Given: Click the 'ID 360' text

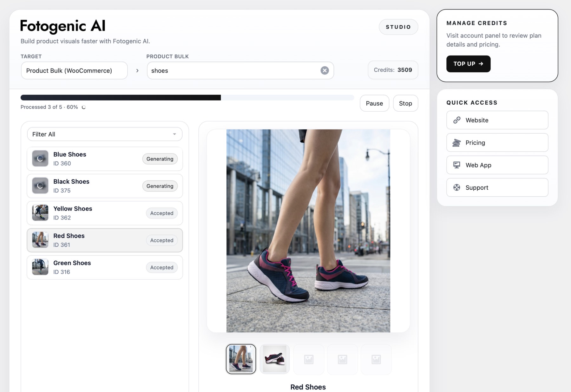Looking at the screenshot, I should point(62,163).
